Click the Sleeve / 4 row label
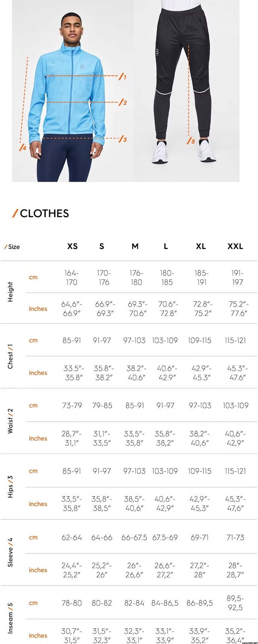Viewport: 258px width, 644px height. tap(10, 552)
